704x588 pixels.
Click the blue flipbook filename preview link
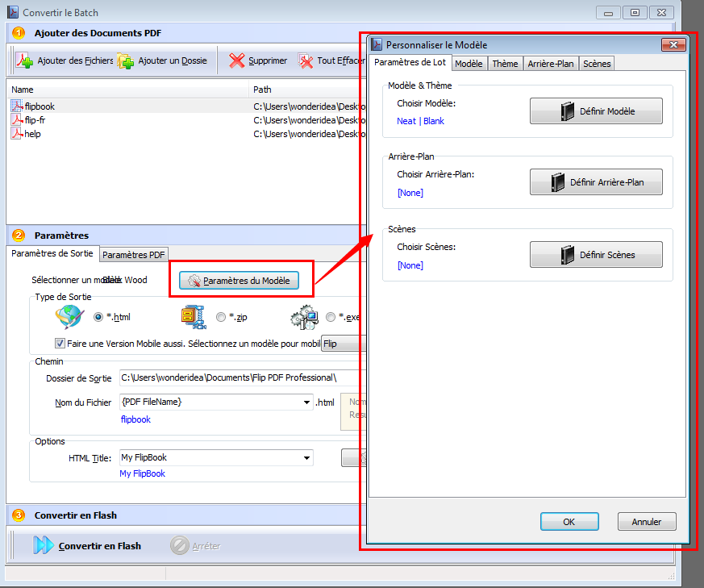tap(135, 419)
